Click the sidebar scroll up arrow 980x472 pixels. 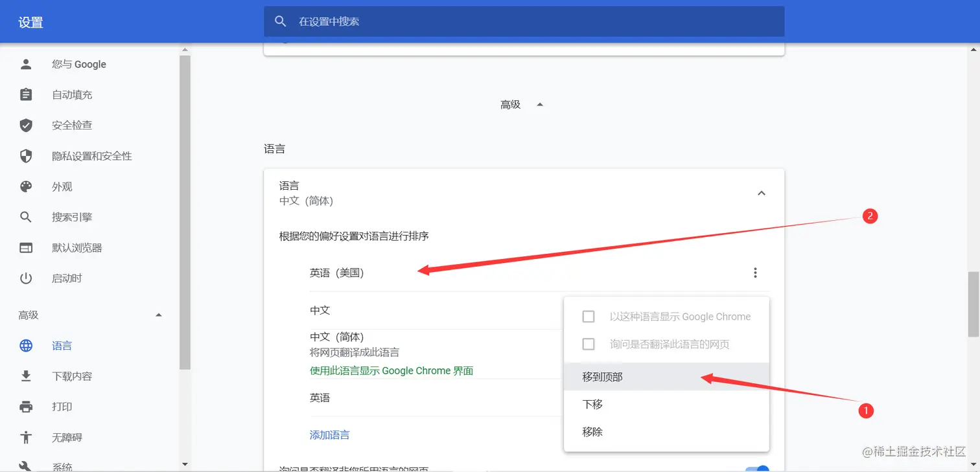[185, 50]
